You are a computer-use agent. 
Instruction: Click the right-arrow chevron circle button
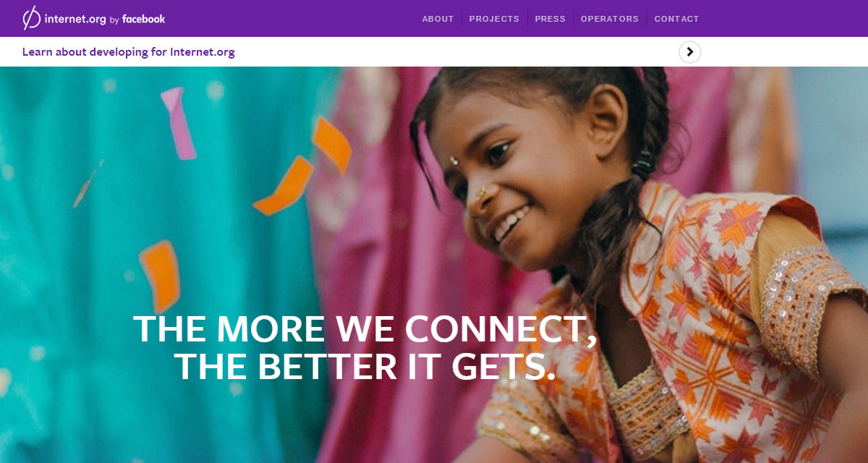[690, 52]
